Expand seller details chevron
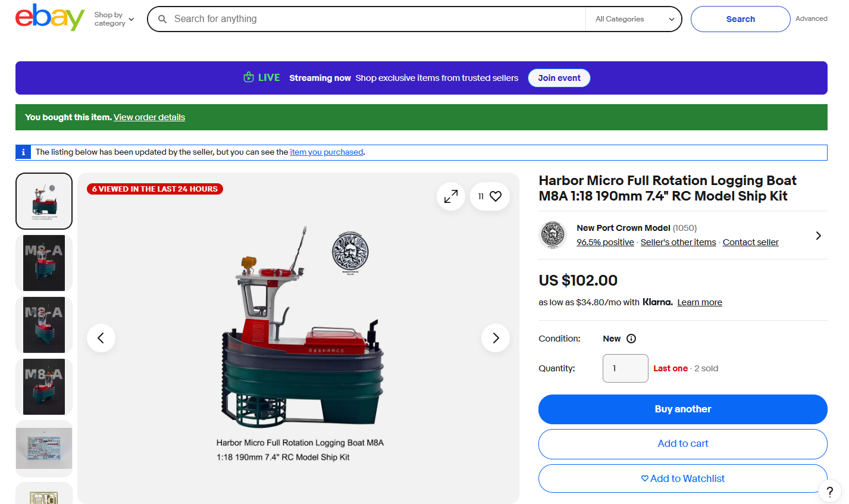The height and width of the screenshot is (504, 849). click(x=819, y=236)
